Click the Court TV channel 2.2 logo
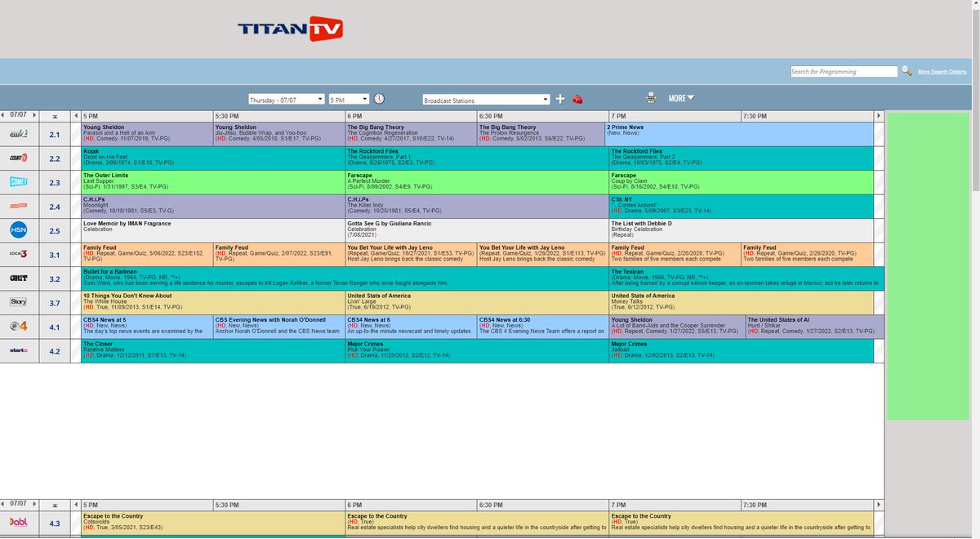The image size is (980, 539). point(19,158)
